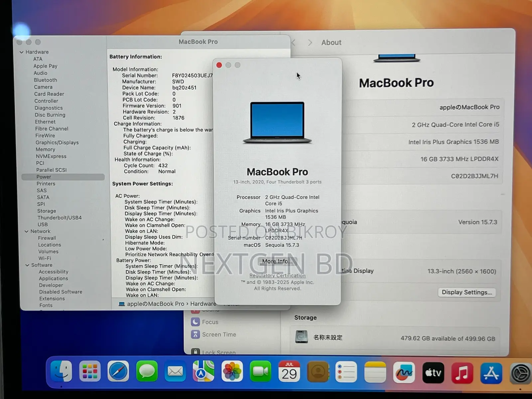
Task: Click Hardware in the path bar
Action: (203, 304)
